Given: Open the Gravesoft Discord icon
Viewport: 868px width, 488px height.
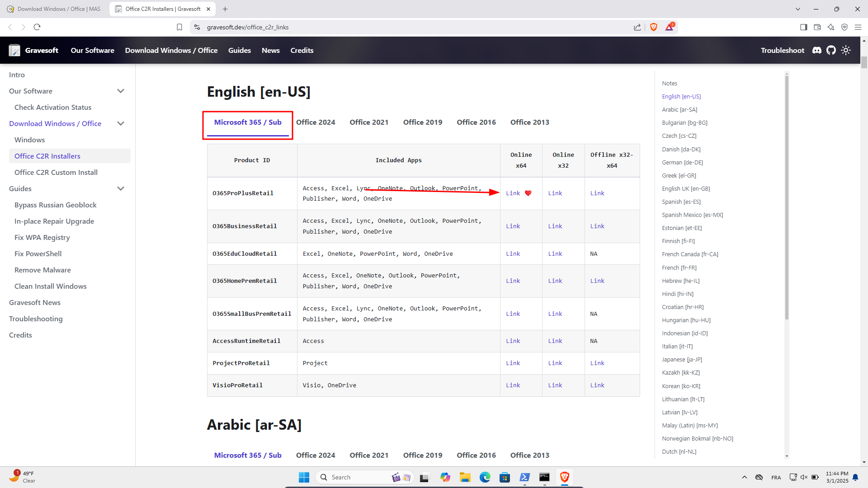Looking at the screenshot, I should [816, 50].
